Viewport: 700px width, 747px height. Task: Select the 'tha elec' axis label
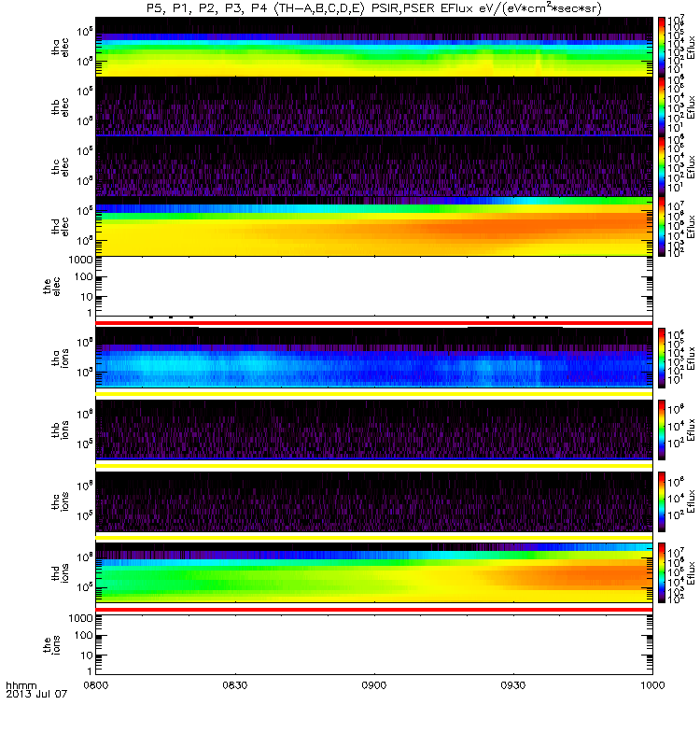coord(61,48)
